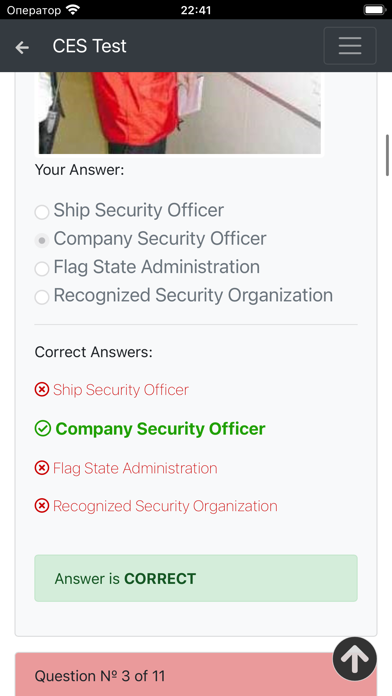Click red X icon next to Ship Security Officer
The width and height of the screenshot is (392, 696).
point(42,390)
